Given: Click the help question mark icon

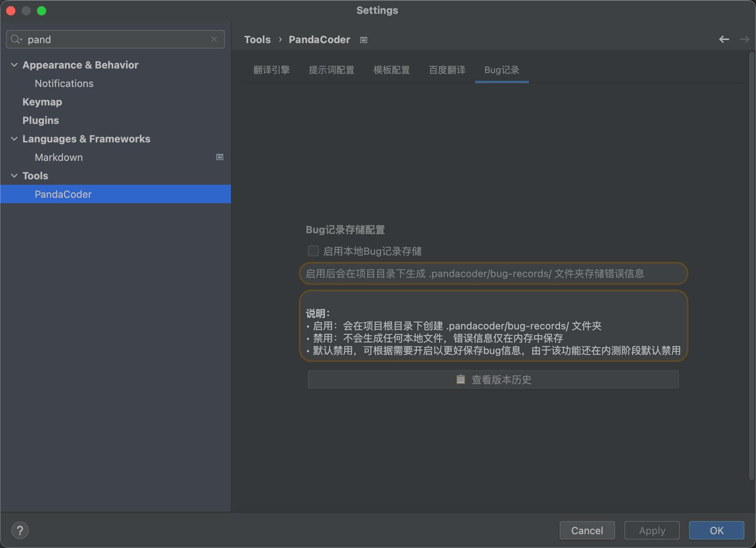Looking at the screenshot, I should (x=20, y=530).
